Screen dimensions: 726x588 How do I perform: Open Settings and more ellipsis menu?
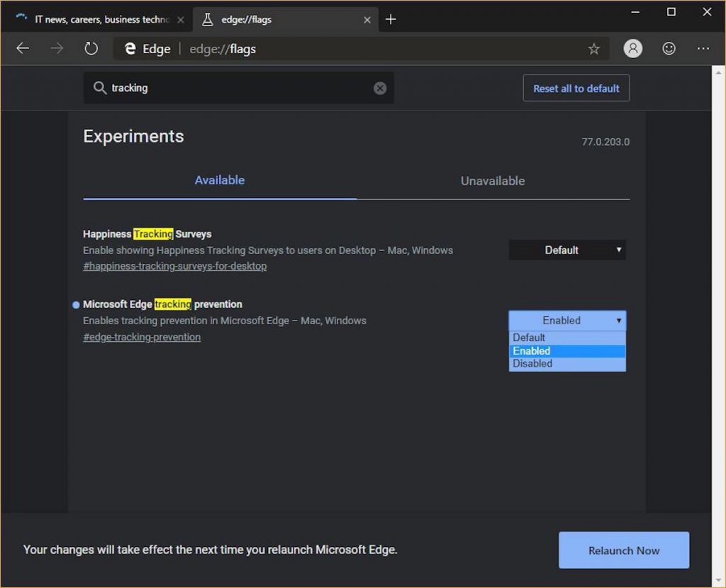(x=703, y=48)
